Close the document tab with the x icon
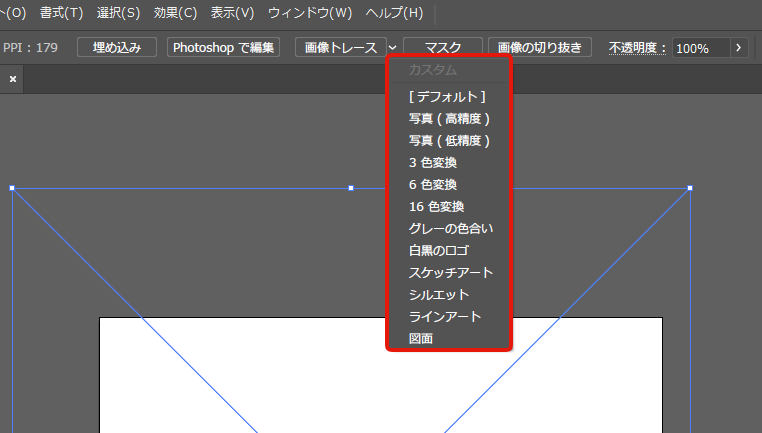 coord(13,79)
